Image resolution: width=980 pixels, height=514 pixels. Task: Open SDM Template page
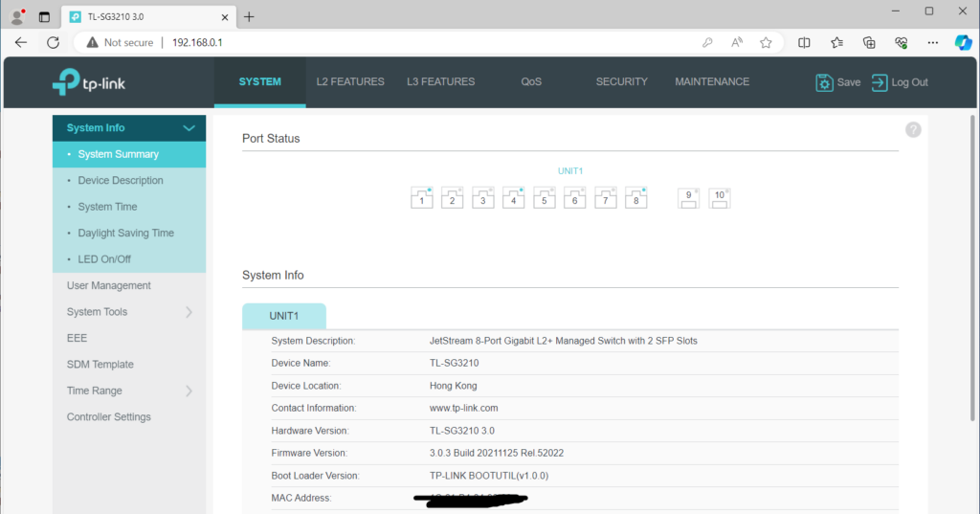click(x=129, y=365)
